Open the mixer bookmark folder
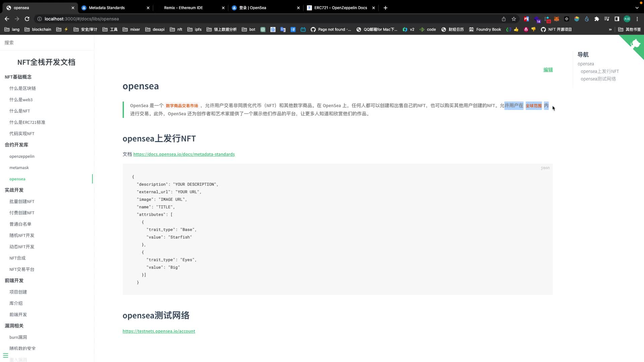 coord(131,29)
